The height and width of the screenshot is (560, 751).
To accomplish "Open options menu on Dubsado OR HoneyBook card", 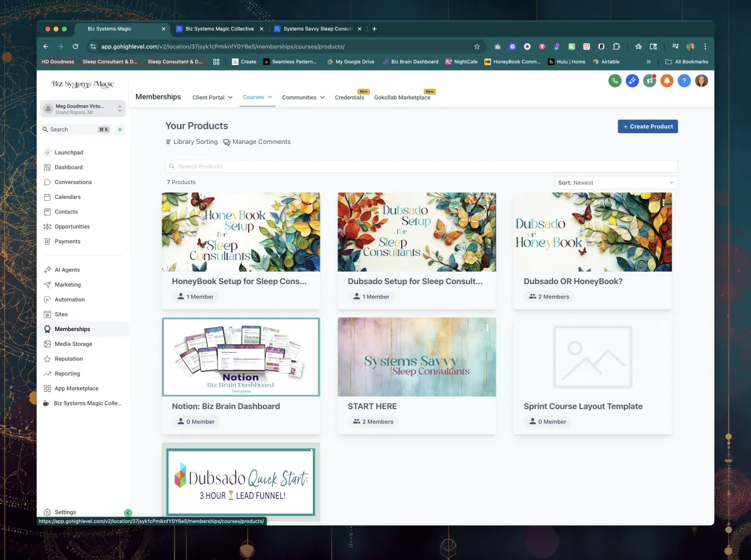I will click(663, 203).
